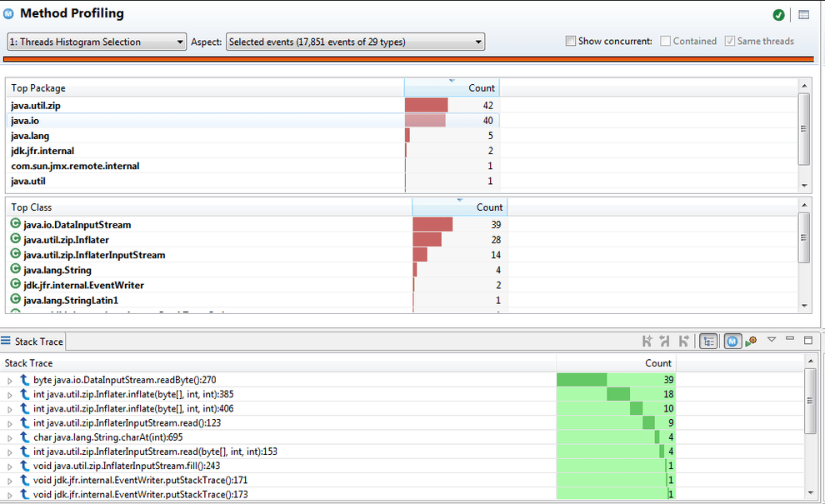Screen dimensions: 825x504
Task: Click the navigate-to-last-frame arrow icon
Action: [x=683, y=341]
